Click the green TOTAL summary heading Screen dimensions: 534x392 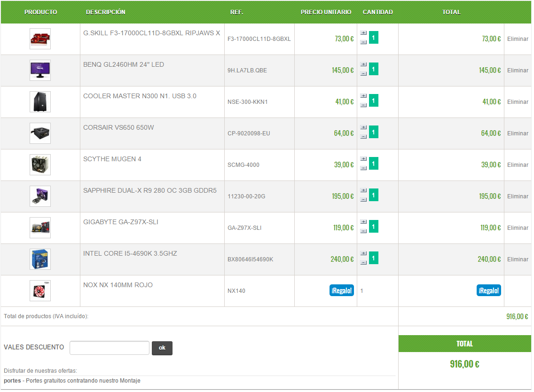(465, 344)
